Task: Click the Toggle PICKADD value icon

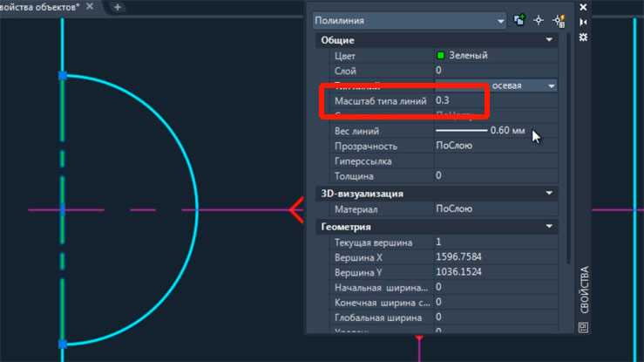Action: 520,19
